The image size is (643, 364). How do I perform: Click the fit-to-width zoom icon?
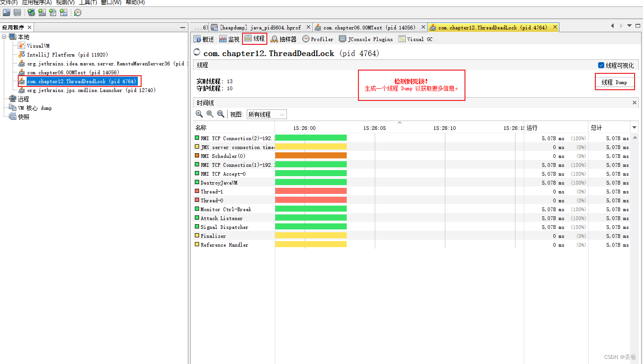tap(221, 114)
